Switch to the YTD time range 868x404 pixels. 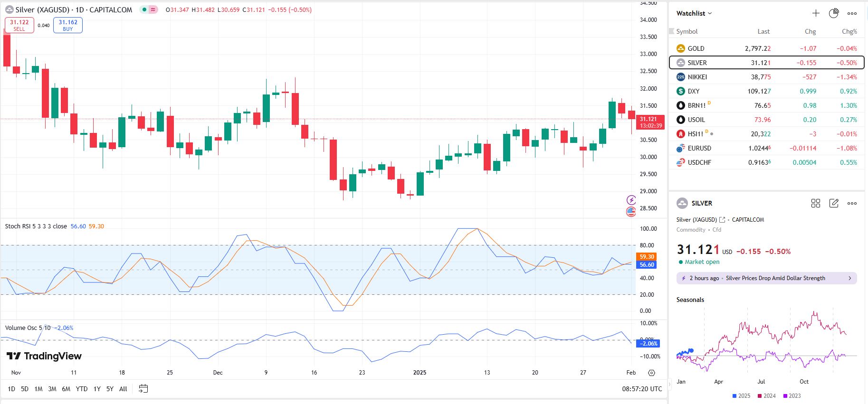pyautogui.click(x=82, y=389)
